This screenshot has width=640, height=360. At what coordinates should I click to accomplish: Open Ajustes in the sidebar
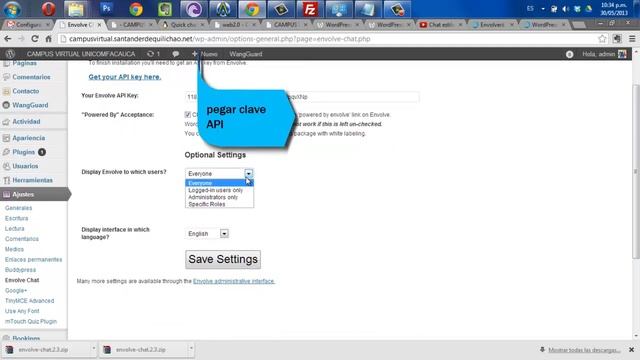tap(23, 194)
